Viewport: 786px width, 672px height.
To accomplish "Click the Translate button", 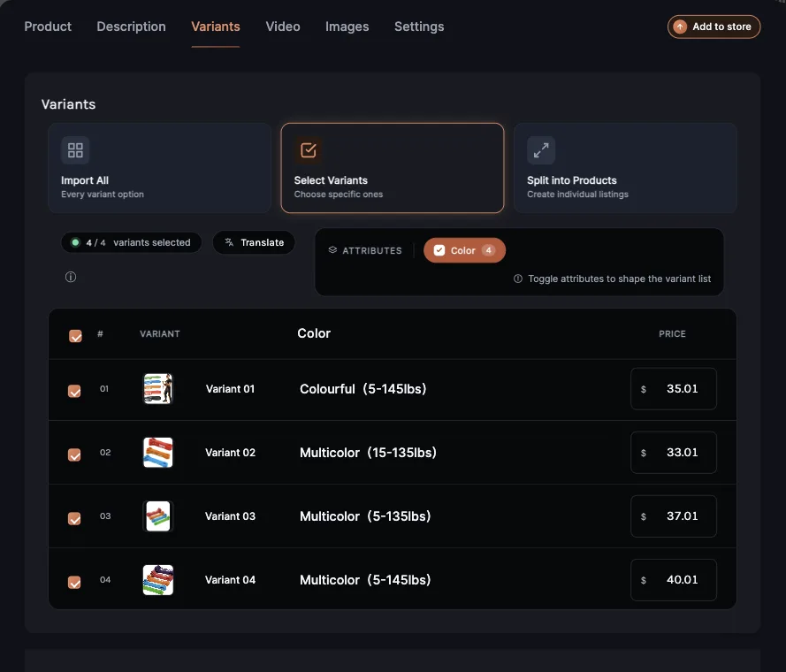I will (x=254, y=243).
